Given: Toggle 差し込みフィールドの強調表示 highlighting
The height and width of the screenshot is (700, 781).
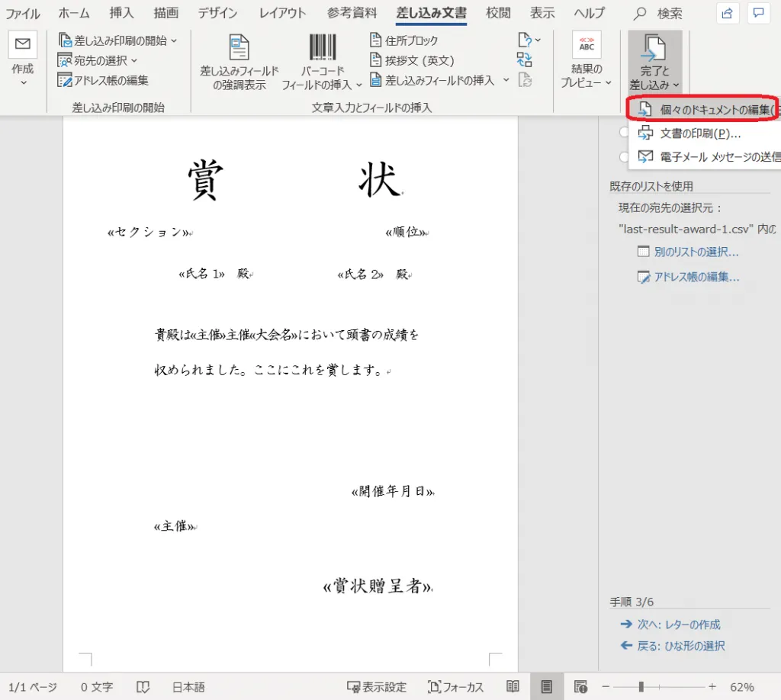Looking at the screenshot, I should coord(239,61).
